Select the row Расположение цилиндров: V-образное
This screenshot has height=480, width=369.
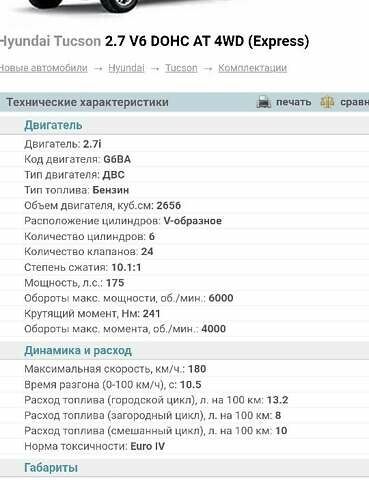coord(184,221)
